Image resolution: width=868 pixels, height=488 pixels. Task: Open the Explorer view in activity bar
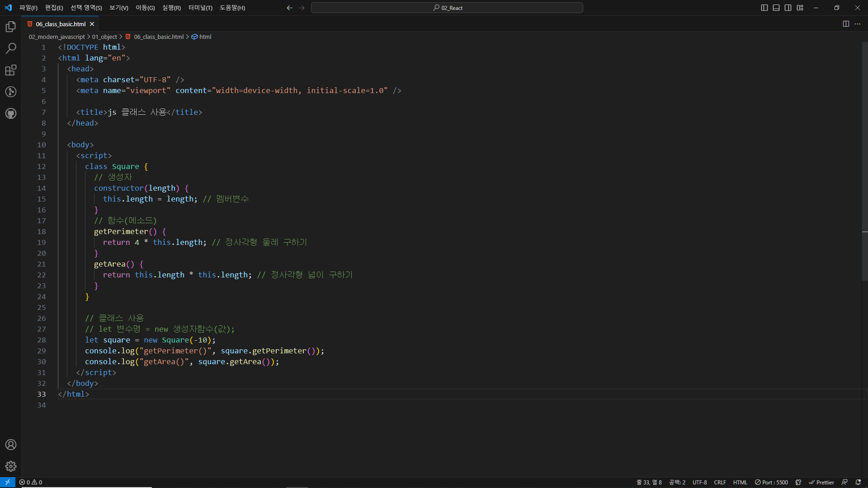point(11,27)
